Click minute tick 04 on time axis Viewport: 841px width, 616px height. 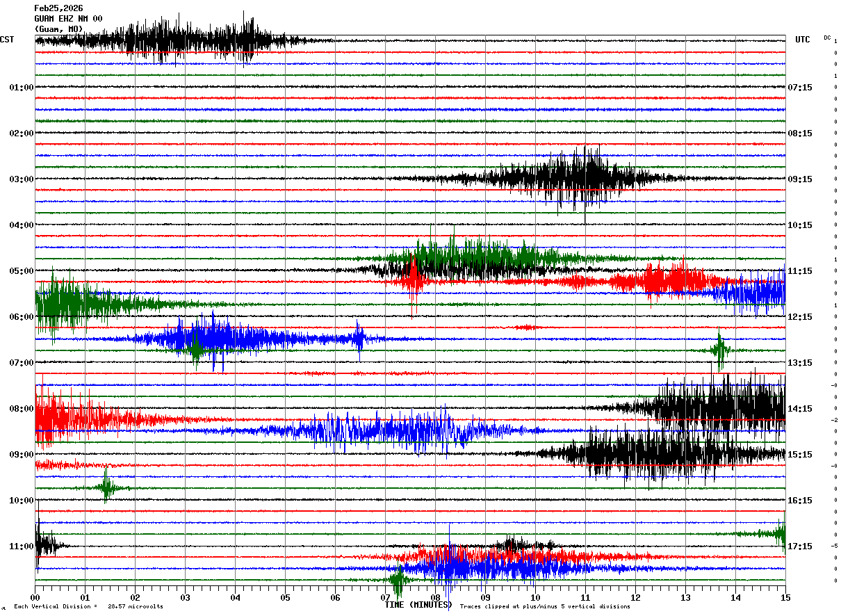pyautogui.click(x=235, y=597)
